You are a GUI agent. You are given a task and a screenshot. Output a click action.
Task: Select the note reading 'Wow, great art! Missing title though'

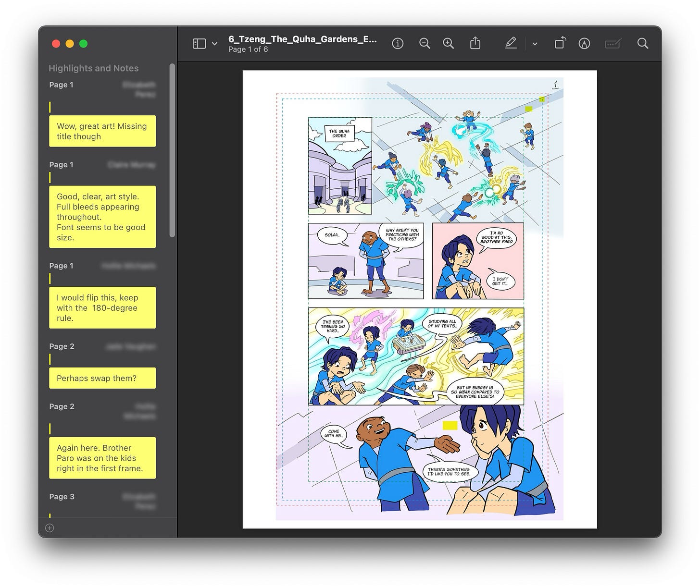[x=102, y=131]
